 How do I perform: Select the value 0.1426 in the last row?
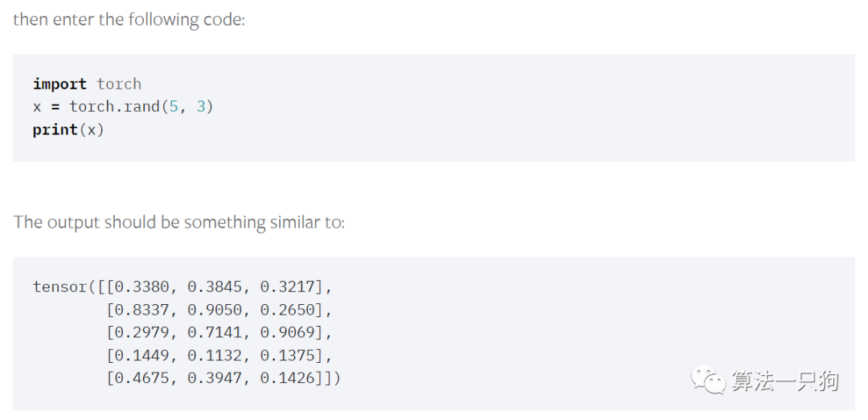pyautogui.click(x=287, y=378)
